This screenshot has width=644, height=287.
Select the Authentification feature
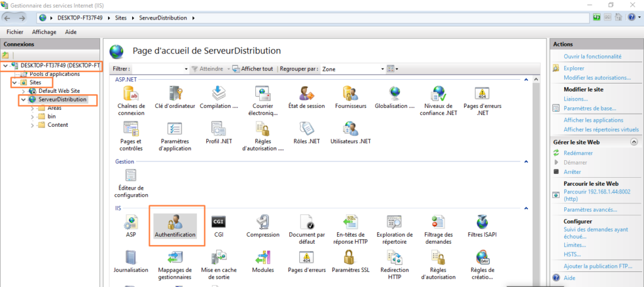click(175, 226)
